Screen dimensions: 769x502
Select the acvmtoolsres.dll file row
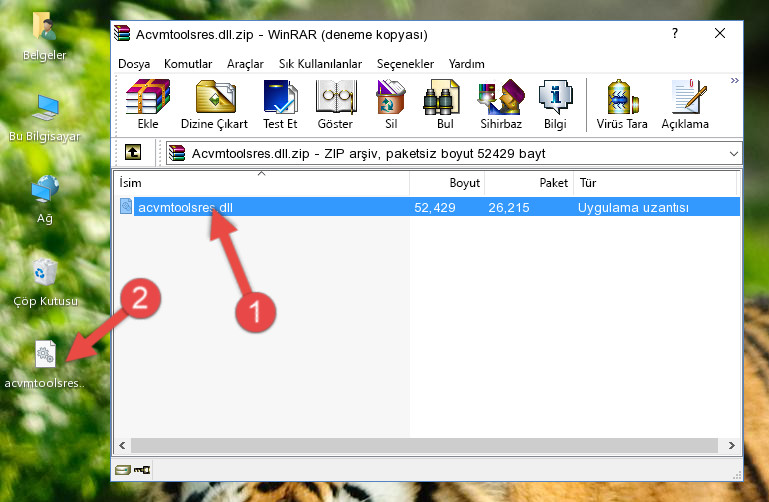(x=428, y=207)
